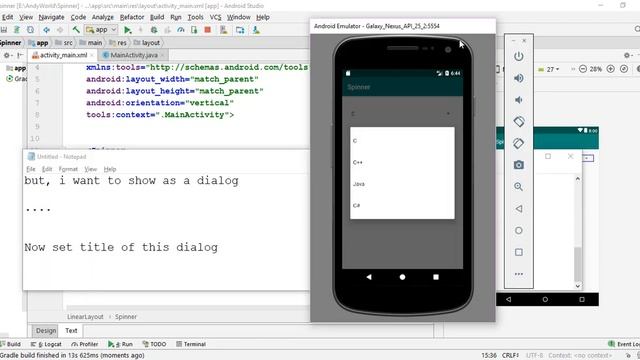Click the emulator Power button

[x=519, y=56]
